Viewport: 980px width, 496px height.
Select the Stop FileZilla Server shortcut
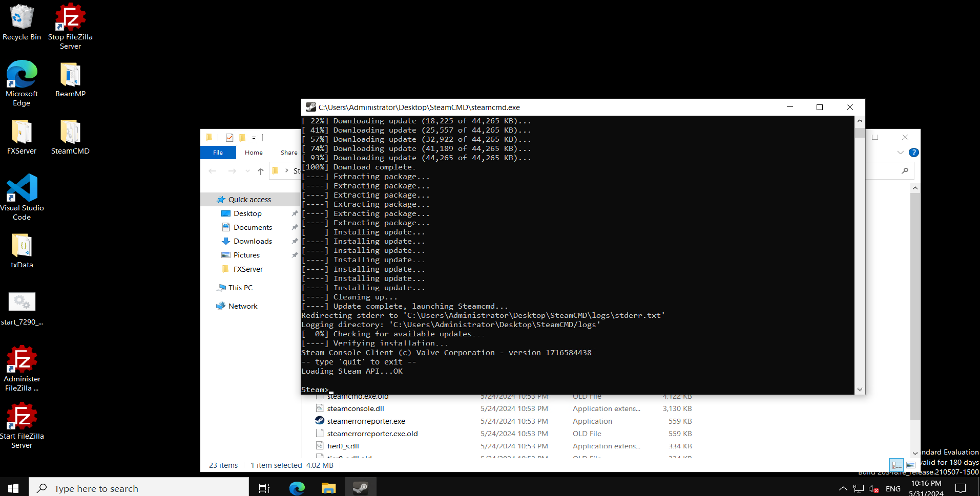point(70,27)
